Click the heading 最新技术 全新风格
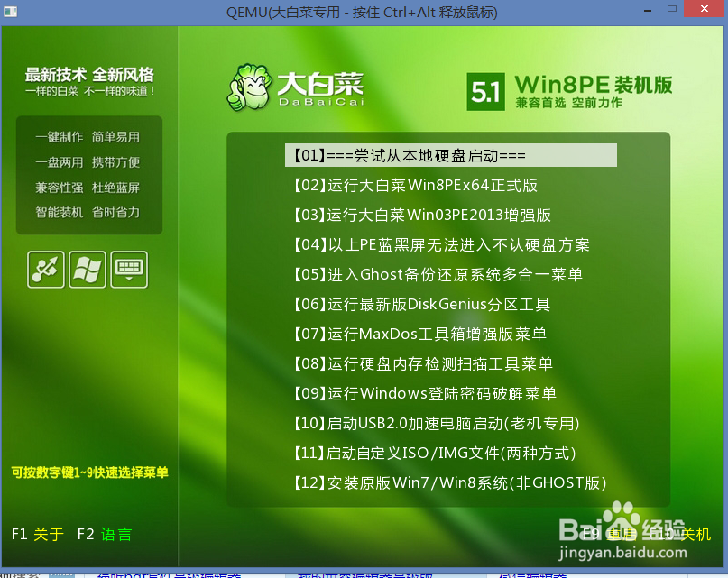This screenshot has height=578, width=728. tap(89, 74)
